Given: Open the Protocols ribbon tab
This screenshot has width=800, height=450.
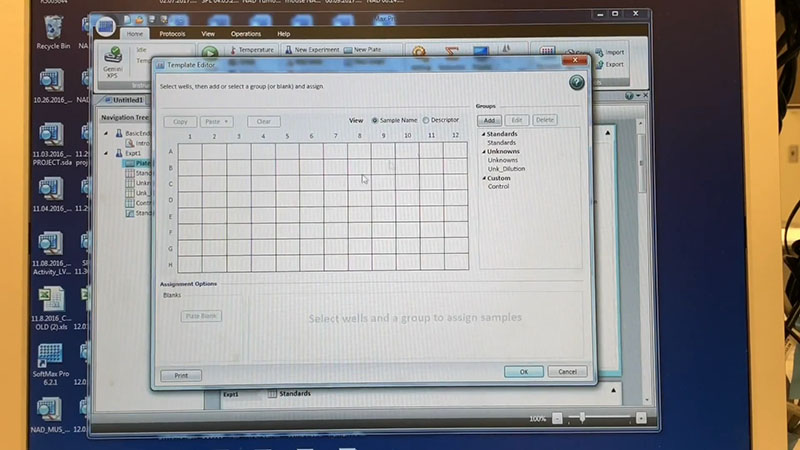Looking at the screenshot, I should (172, 34).
